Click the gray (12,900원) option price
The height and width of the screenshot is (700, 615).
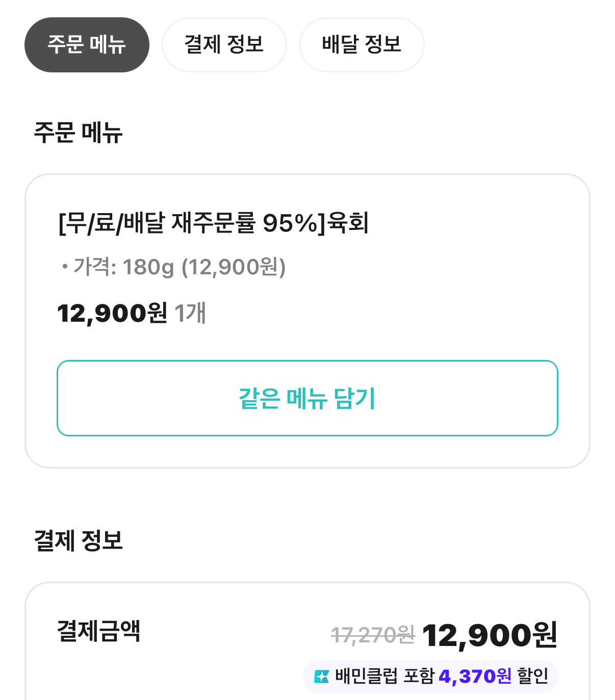(234, 267)
